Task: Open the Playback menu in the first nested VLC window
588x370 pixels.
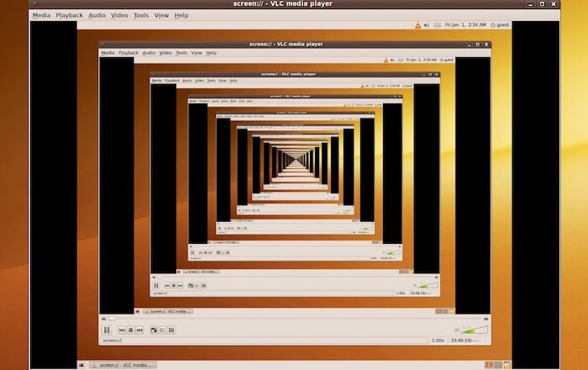Action: [129, 53]
